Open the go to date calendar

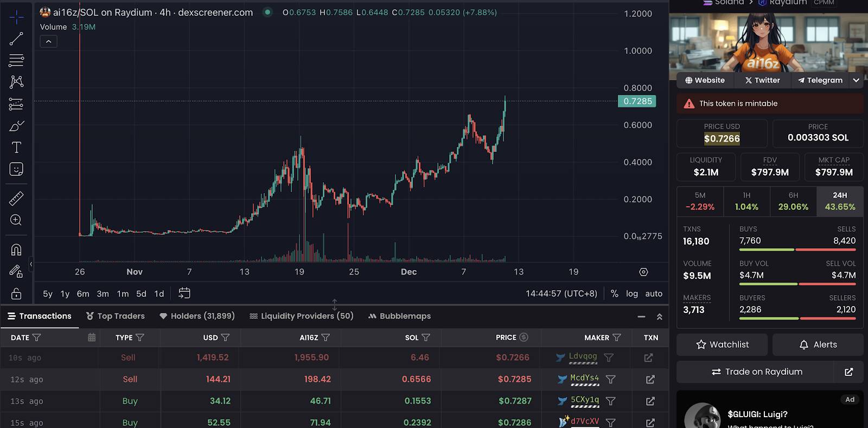(184, 293)
